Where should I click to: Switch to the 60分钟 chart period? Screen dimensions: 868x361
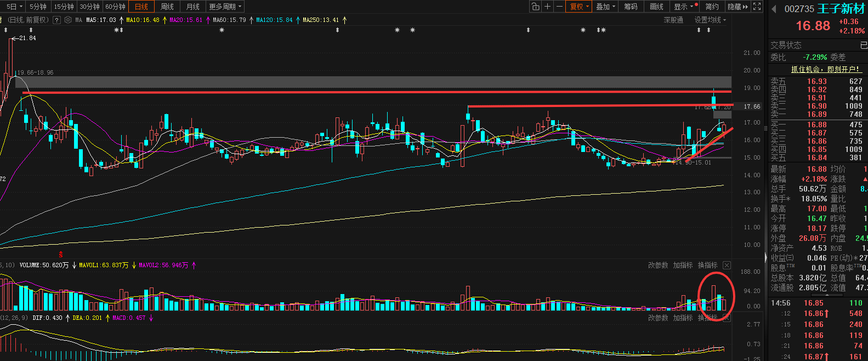[x=115, y=7]
